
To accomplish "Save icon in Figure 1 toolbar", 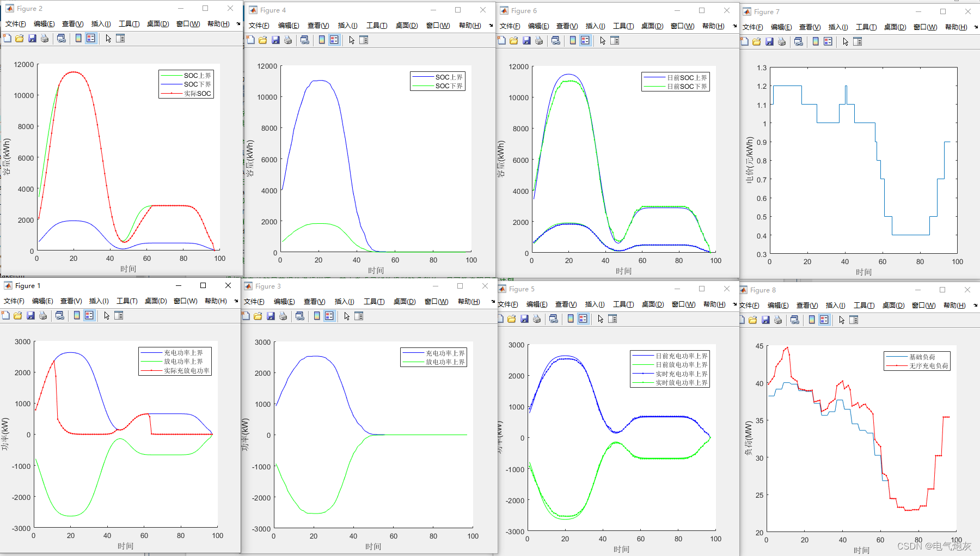I will pos(30,315).
